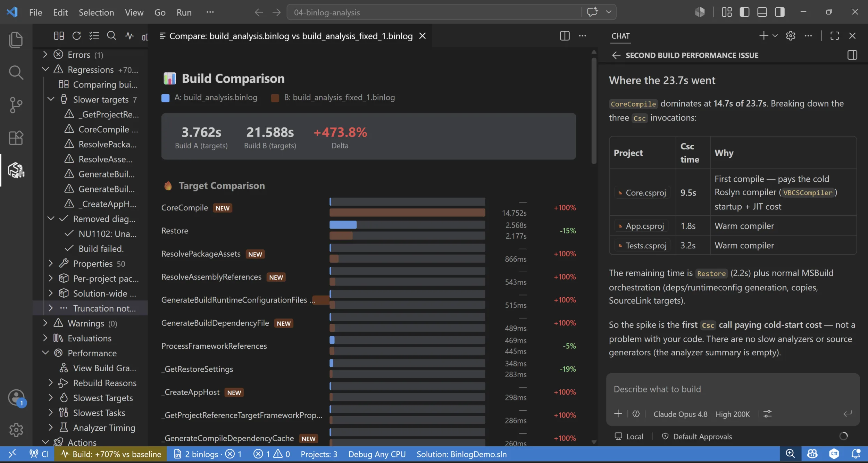Open the Accounts menu with badge

tap(16, 397)
